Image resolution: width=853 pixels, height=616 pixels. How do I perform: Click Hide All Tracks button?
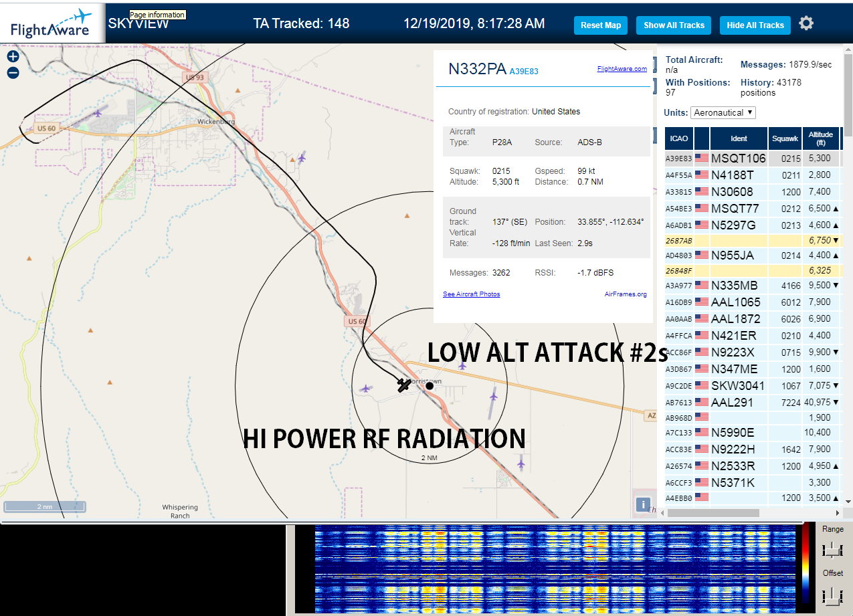tap(755, 25)
